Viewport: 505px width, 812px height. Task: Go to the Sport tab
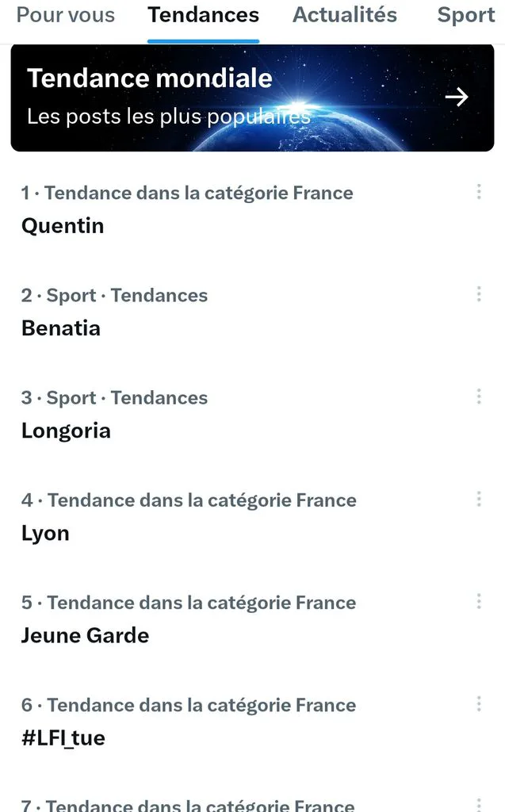[466, 15]
